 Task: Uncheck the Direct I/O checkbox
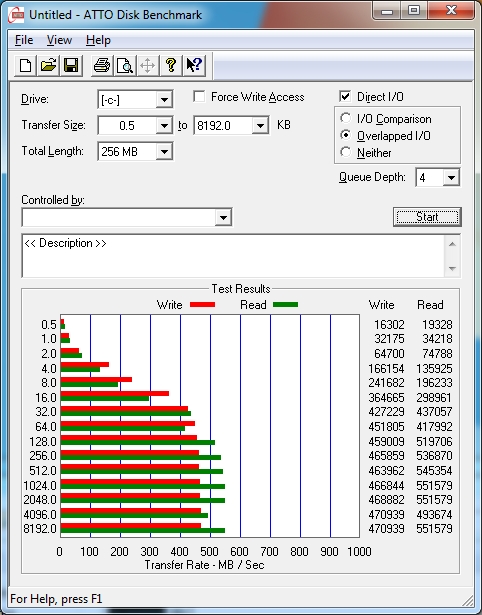coord(345,96)
